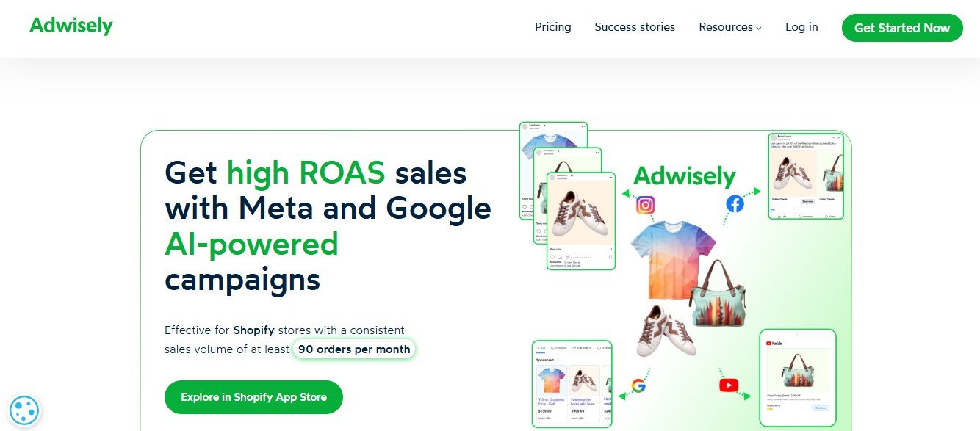Click the Log in link

coord(801,27)
